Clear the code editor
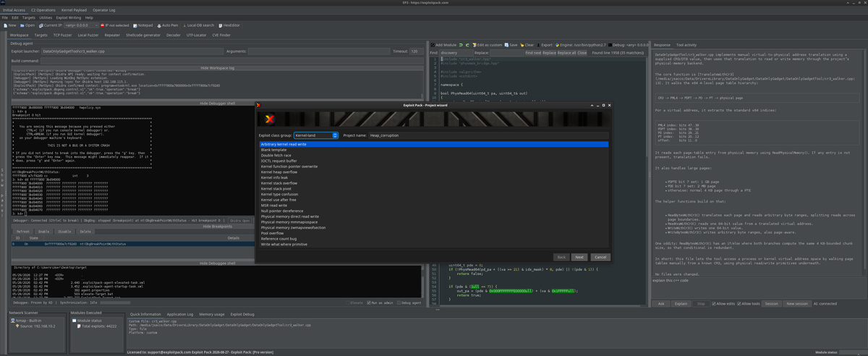Image resolution: width=868 pixels, height=356 pixels. [527, 45]
